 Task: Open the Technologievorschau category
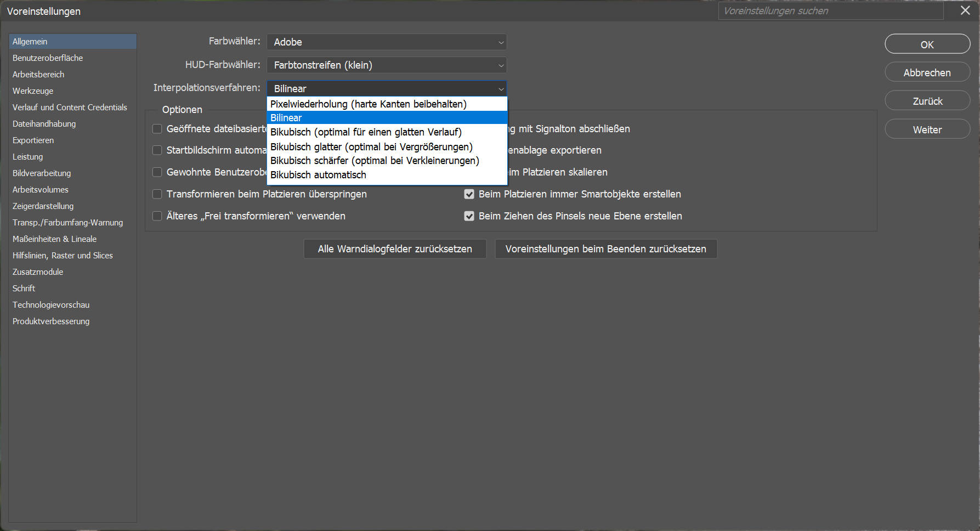pyautogui.click(x=72, y=305)
